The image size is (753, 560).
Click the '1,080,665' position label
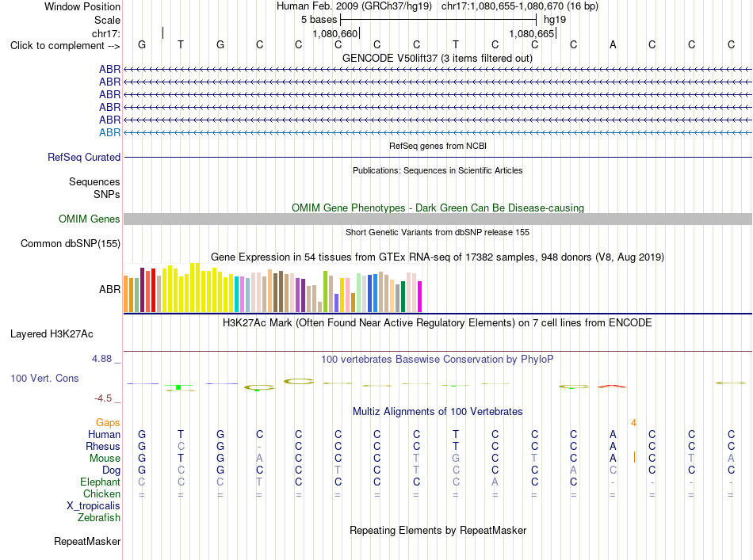(x=532, y=33)
